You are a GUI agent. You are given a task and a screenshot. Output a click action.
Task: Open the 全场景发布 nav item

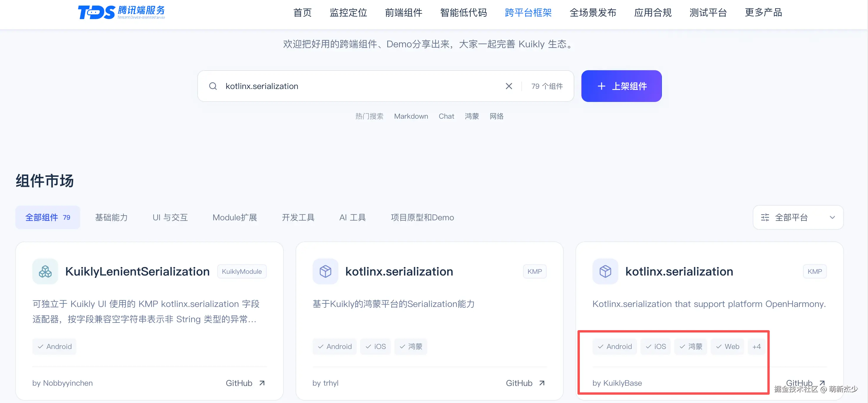pos(593,13)
